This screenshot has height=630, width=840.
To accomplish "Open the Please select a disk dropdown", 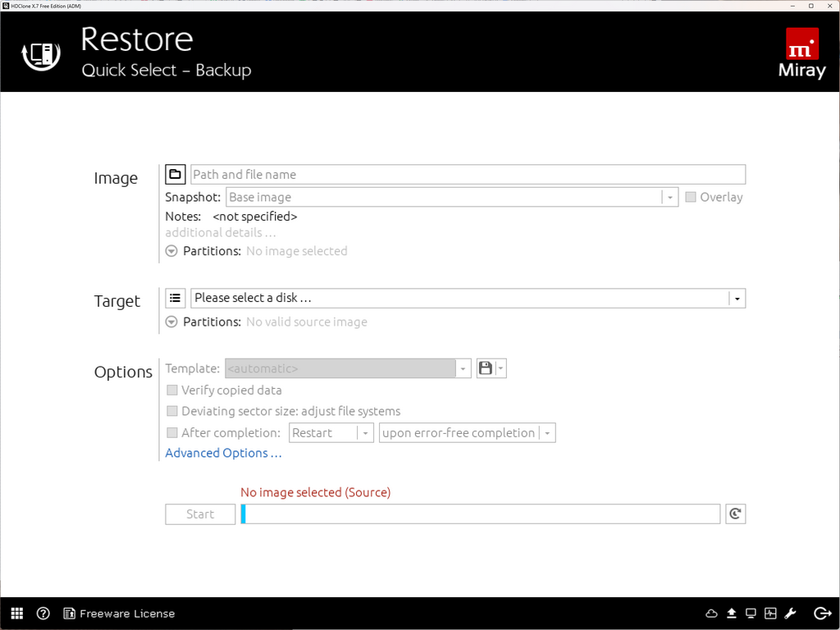I will 468,298.
